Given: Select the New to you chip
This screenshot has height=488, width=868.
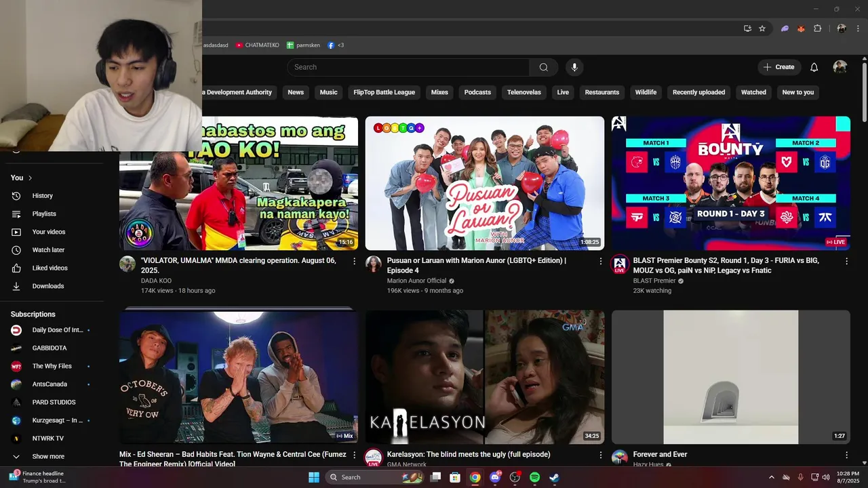Looking at the screenshot, I should coord(798,92).
